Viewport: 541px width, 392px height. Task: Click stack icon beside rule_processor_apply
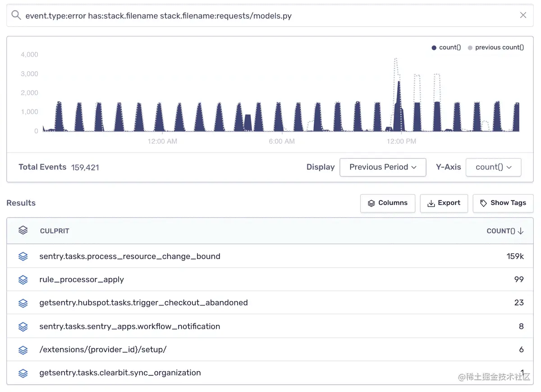tap(23, 280)
